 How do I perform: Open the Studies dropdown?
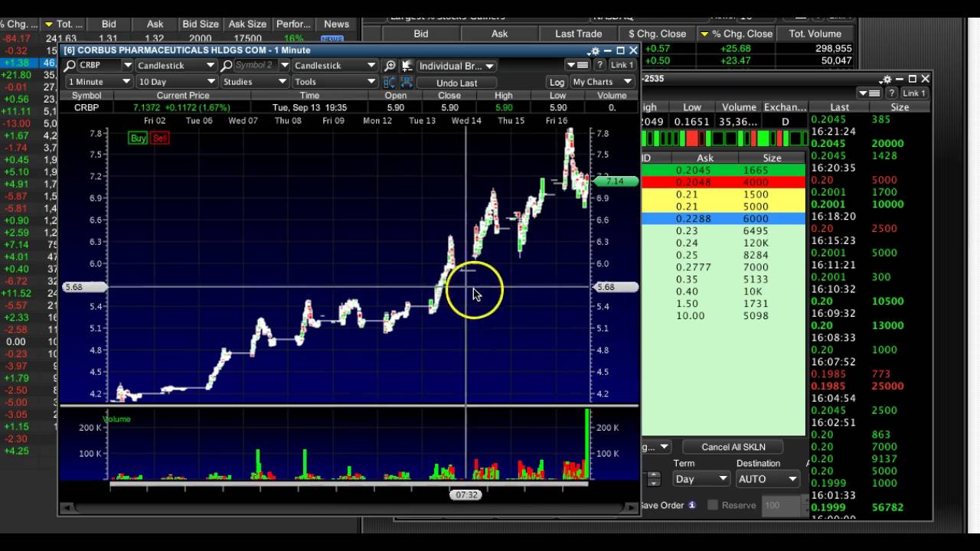tap(254, 82)
